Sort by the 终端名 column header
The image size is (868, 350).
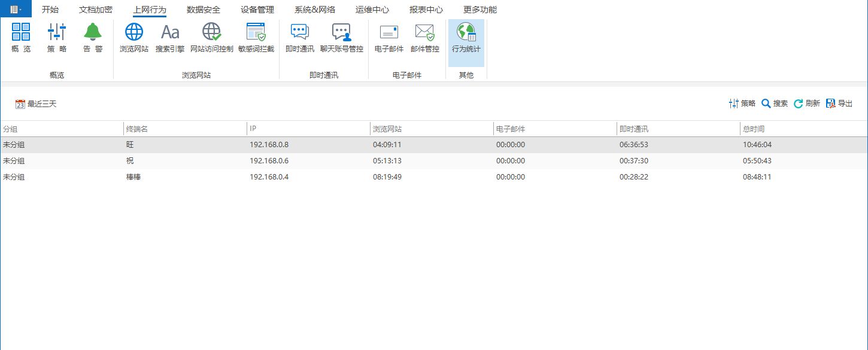(x=185, y=129)
